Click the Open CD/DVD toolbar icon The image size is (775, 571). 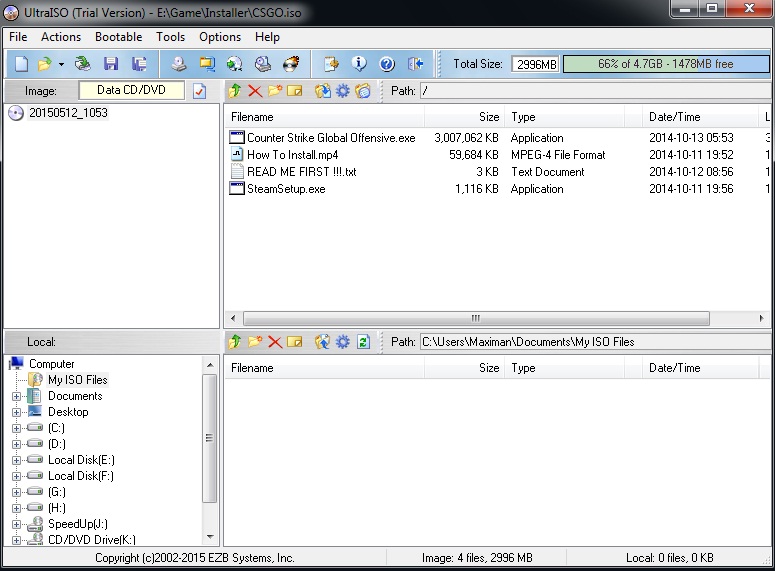[83, 64]
